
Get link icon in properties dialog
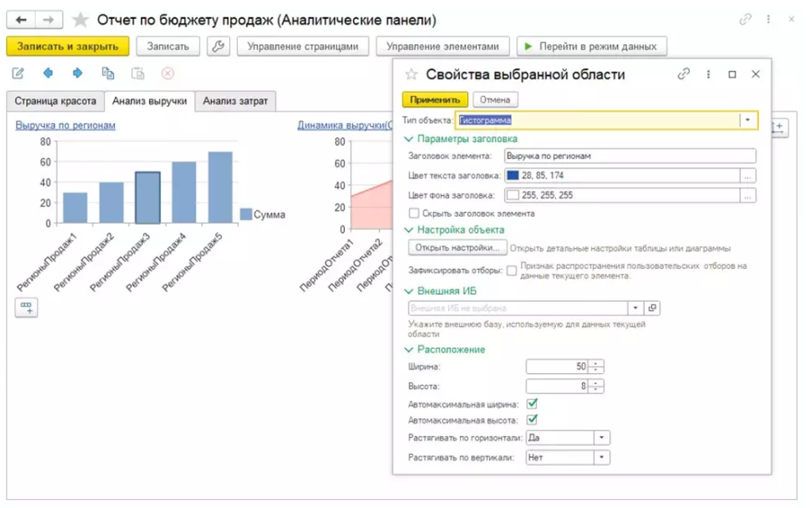point(684,74)
